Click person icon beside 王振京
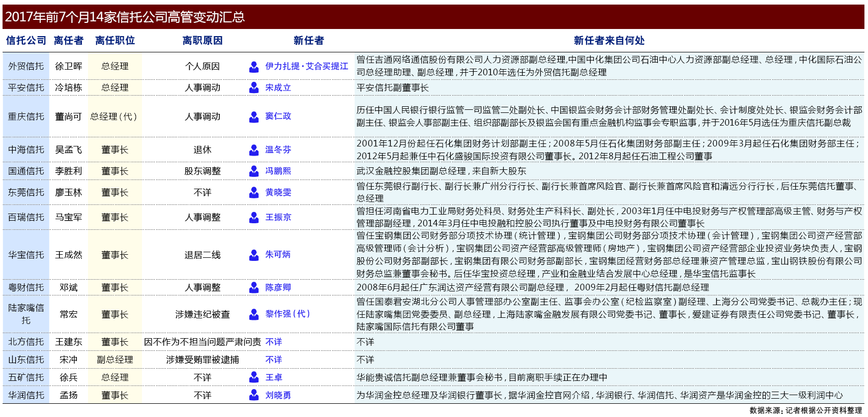The image size is (868, 417). pos(254,217)
